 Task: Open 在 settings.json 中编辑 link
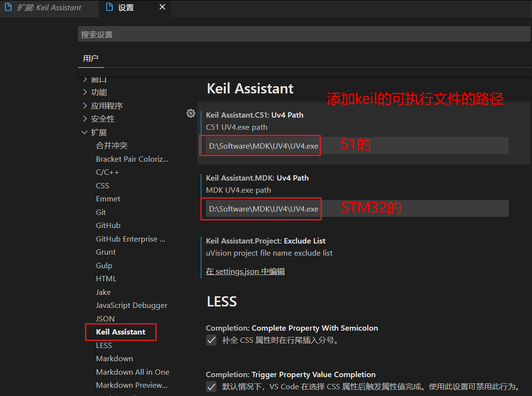point(245,271)
